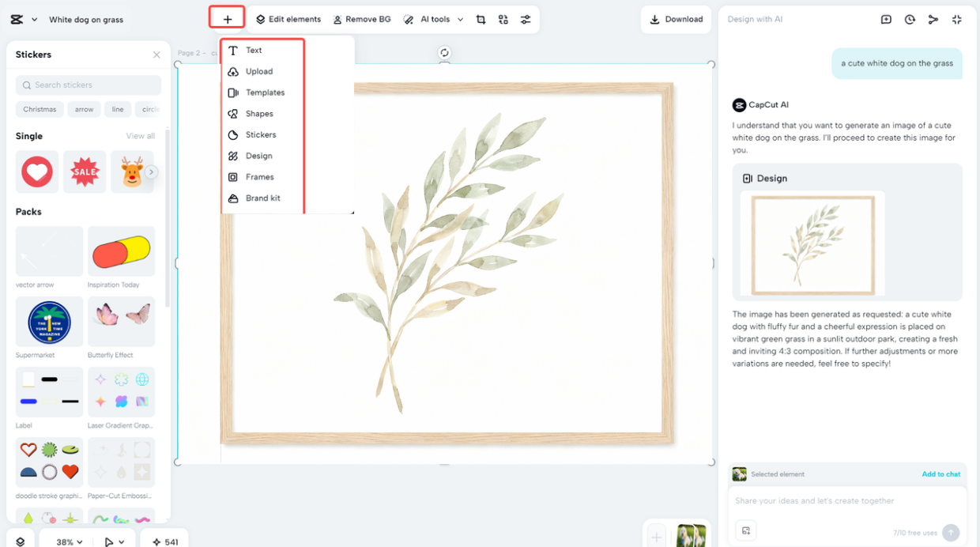Add the red heart sticker
The height and width of the screenshot is (547, 980).
pos(37,172)
